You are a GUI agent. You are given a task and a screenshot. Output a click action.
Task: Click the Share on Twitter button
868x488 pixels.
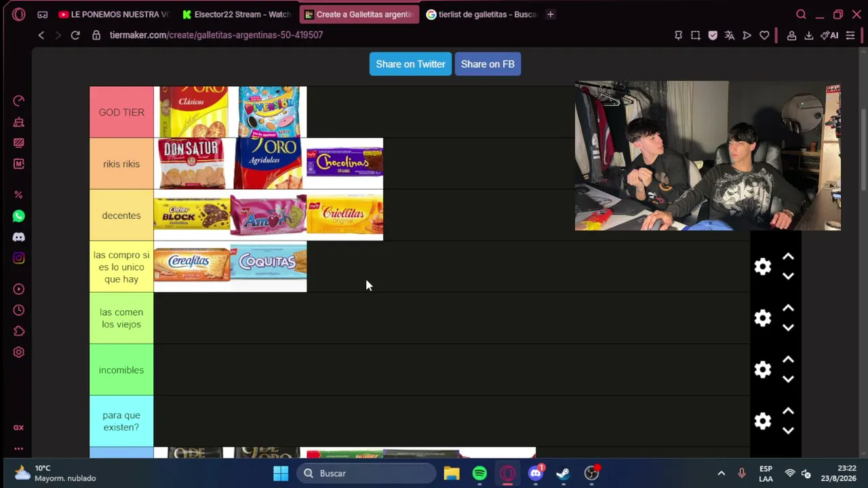[410, 64]
